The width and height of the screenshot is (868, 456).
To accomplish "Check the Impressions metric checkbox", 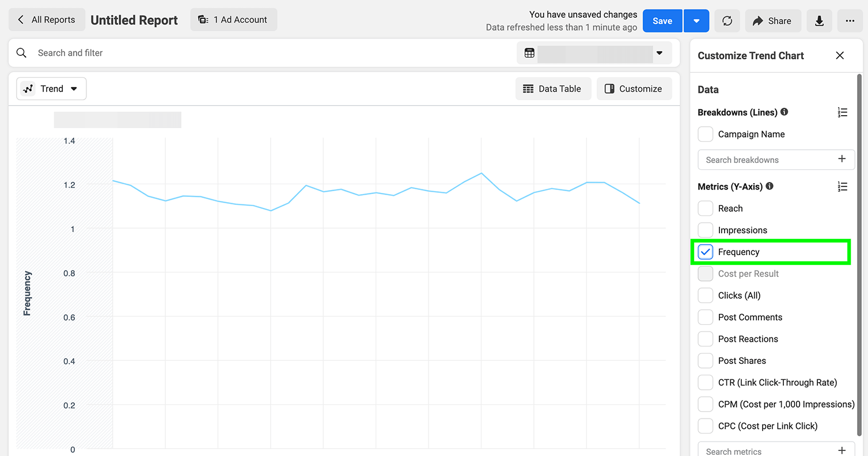I will coord(706,230).
